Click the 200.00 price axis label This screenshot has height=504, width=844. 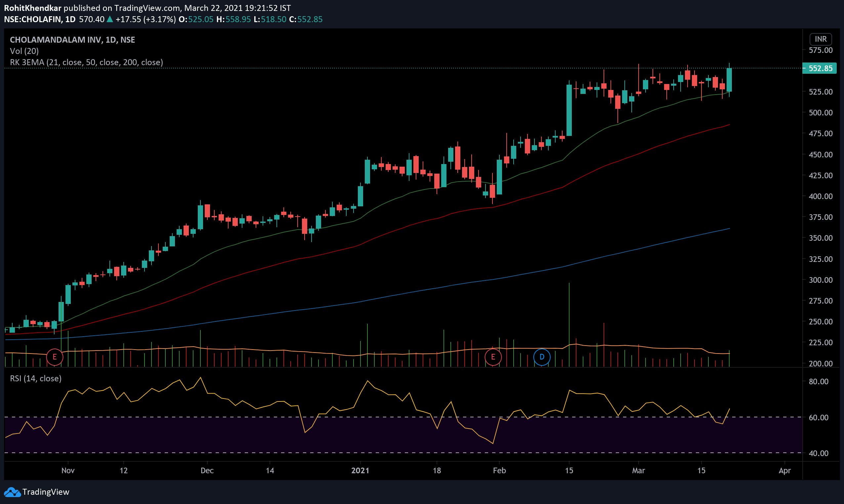(x=821, y=363)
